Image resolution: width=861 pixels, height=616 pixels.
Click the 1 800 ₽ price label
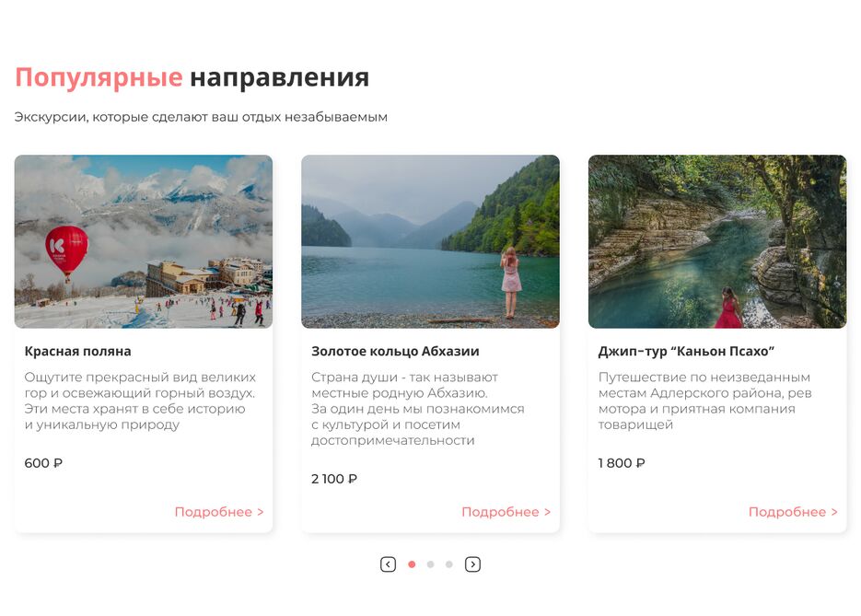coord(622,463)
